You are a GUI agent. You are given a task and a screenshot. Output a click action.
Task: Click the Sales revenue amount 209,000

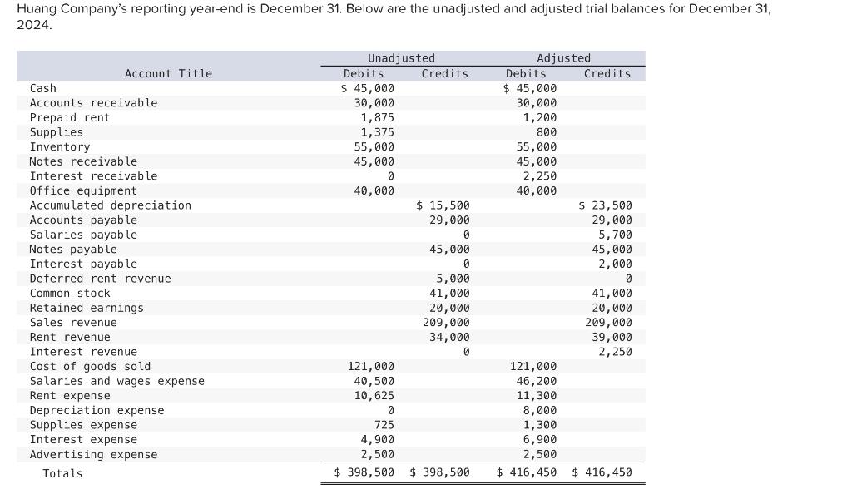click(x=443, y=322)
